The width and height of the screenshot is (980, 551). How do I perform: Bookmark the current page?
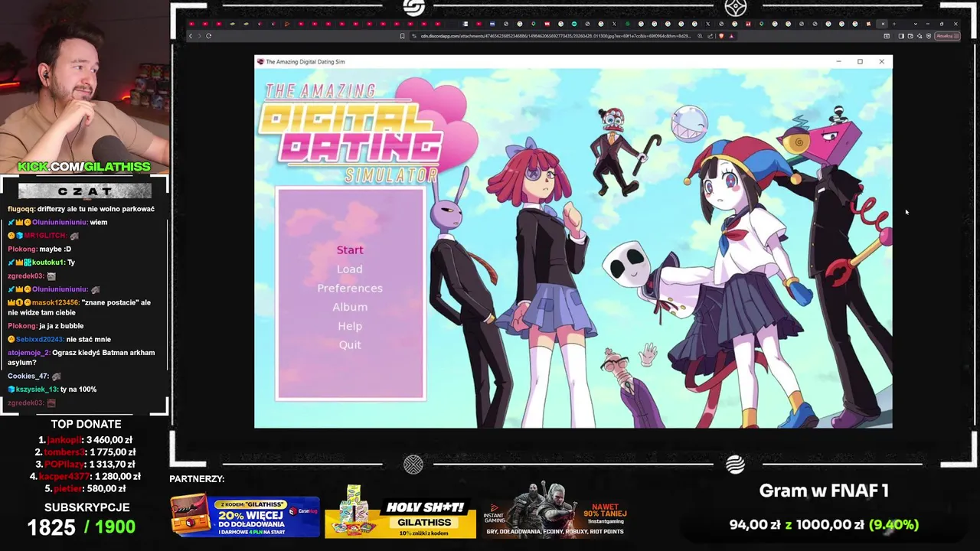(x=402, y=36)
